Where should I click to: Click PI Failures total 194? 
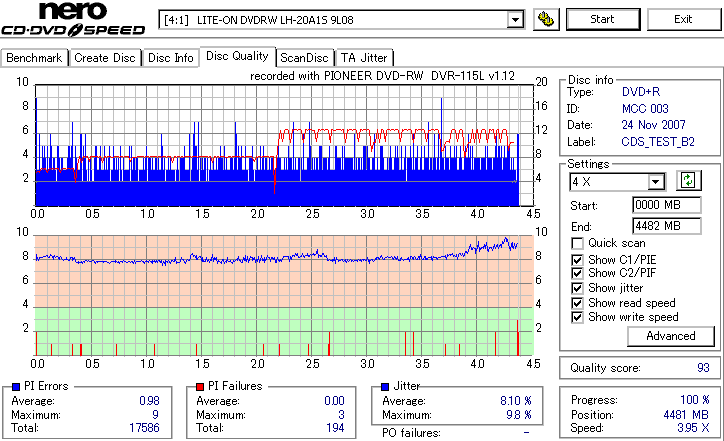[335, 428]
